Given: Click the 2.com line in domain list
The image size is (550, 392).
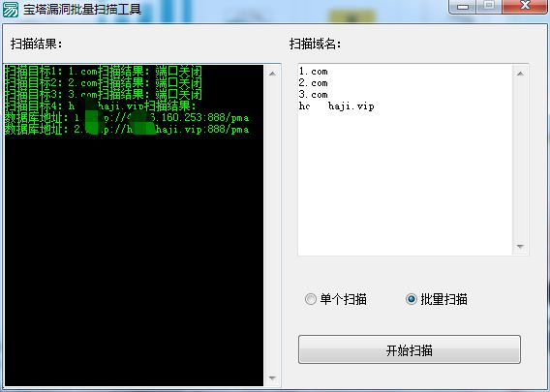Looking at the screenshot, I should (x=313, y=82).
